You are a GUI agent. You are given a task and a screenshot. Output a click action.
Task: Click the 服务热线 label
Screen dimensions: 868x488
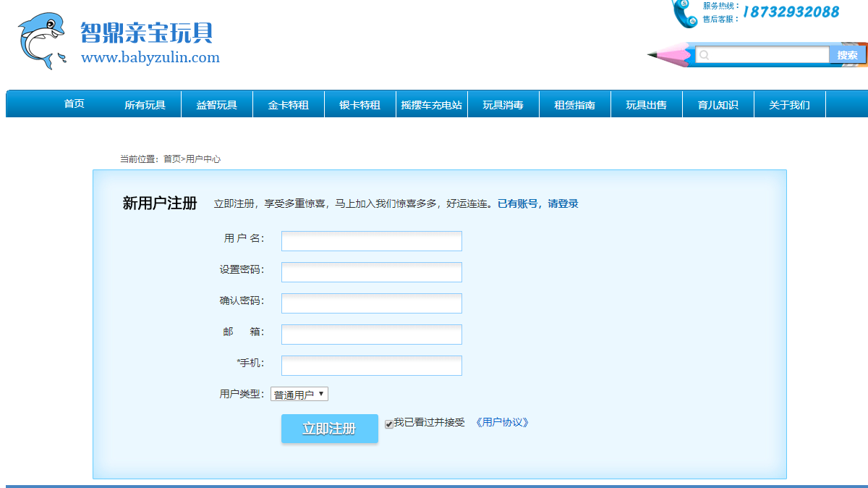coord(721,6)
